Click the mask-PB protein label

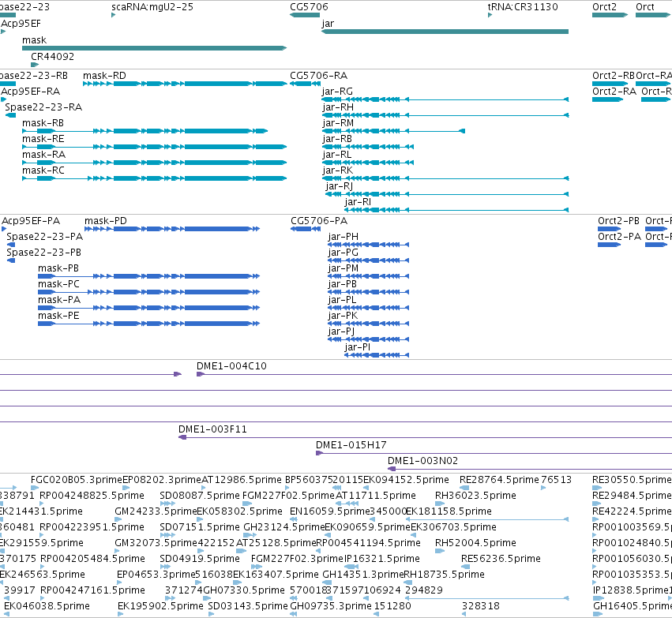click(x=58, y=268)
